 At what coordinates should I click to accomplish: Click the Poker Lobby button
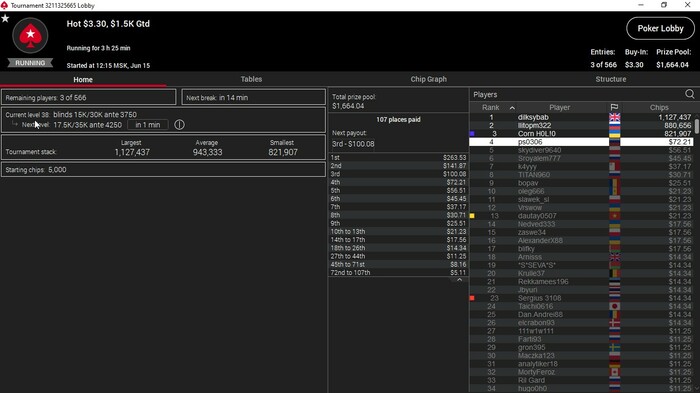click(x=660, y=29)
